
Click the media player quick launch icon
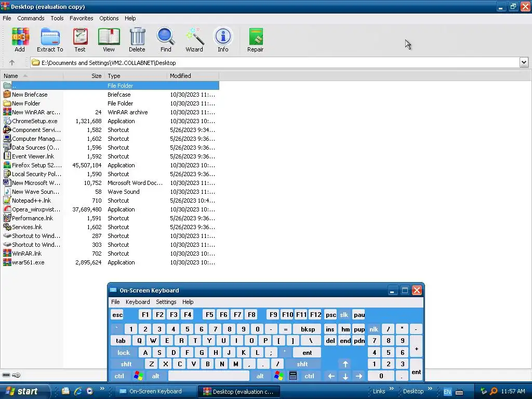pyautogui.click(x=90, y=391)
